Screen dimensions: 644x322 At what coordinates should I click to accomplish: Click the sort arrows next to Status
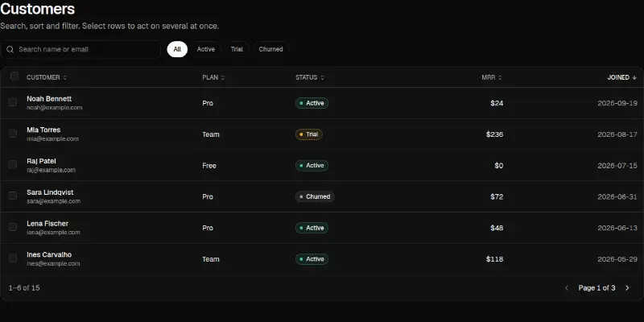point(323,77)
